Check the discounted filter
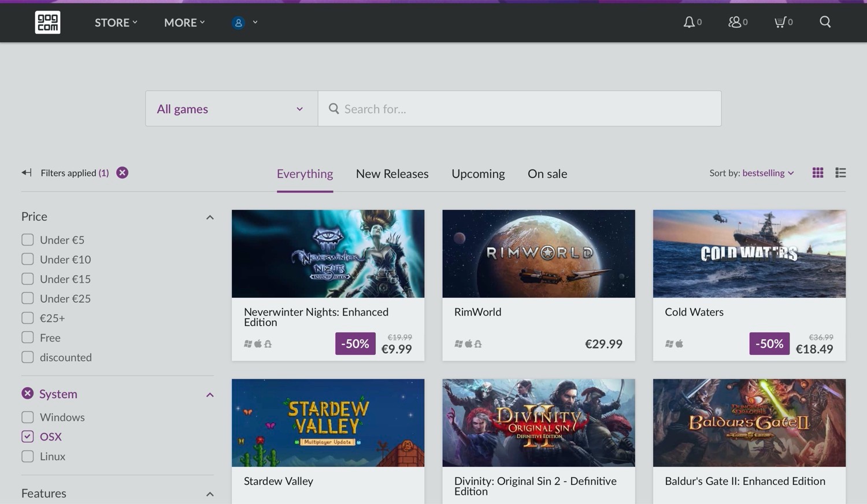Image resolution: width=867 pixels, height=504 pixels. click(x=27, y=357)
